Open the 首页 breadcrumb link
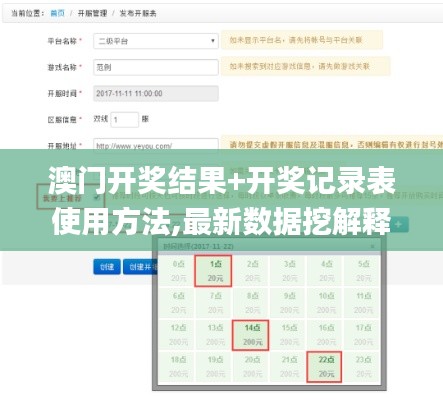Image resolution: width=443 pixels, height=400 pixels. point(57,13)
